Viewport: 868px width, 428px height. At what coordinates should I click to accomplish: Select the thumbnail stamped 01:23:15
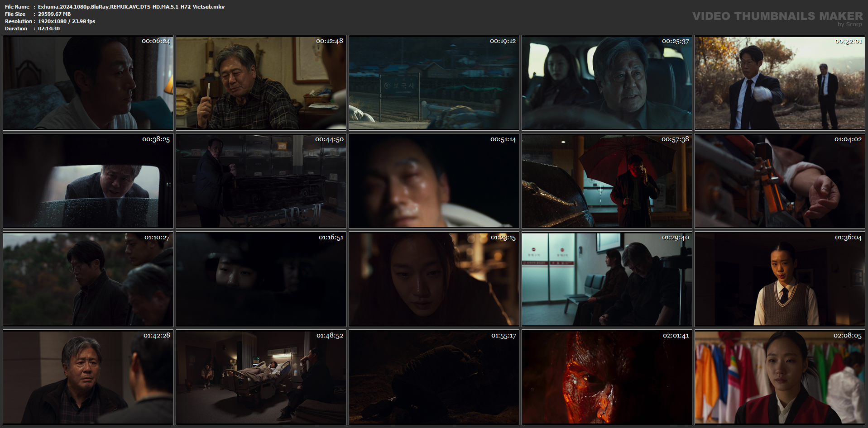[434, 279]
